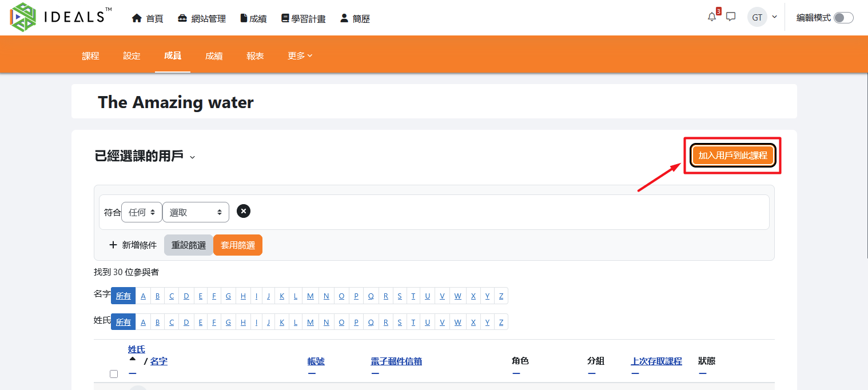Click the sort arrow under 姓氏 column
The width and height of the screenshot is (868, 390).
[133, 359]
